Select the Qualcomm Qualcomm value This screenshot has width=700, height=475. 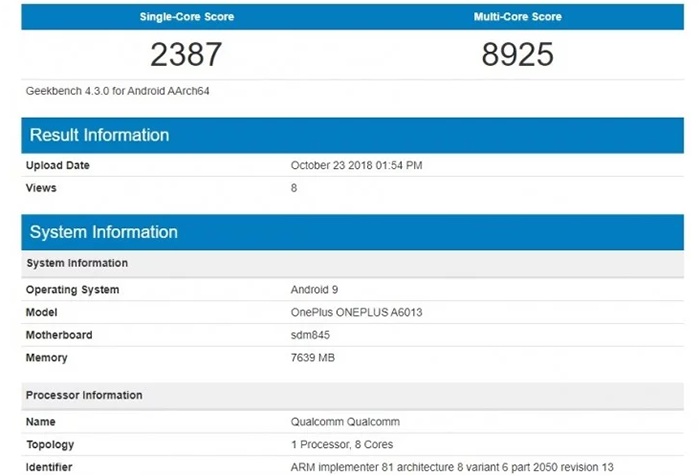click(345, 422)
